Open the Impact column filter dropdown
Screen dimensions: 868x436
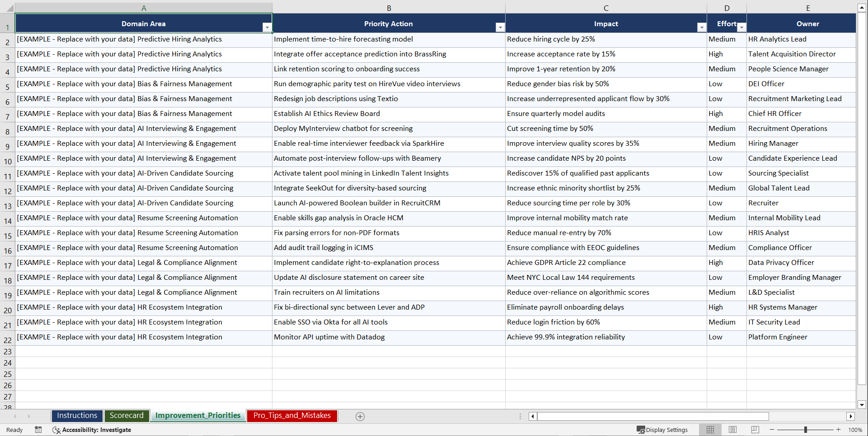pyautogui.click(x=701, y=27)
